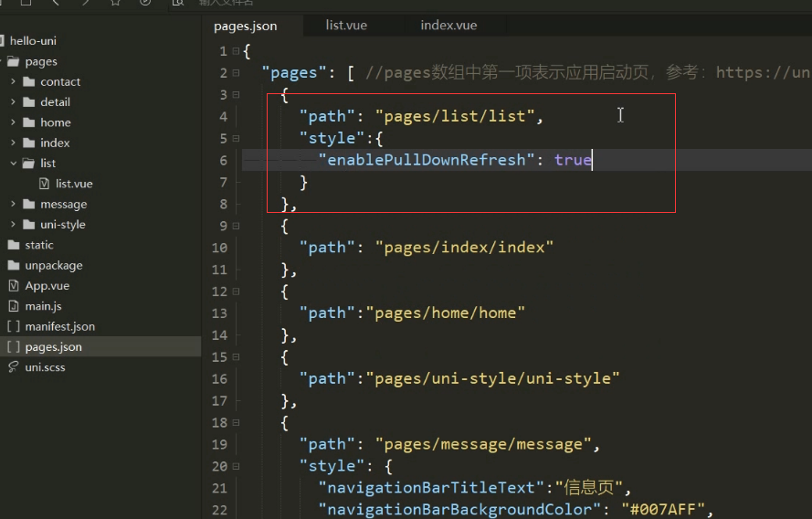Viewport: 812px width, 519px height.
Task: Click the "#007AFF" color value
Action: tap(663, 510)
